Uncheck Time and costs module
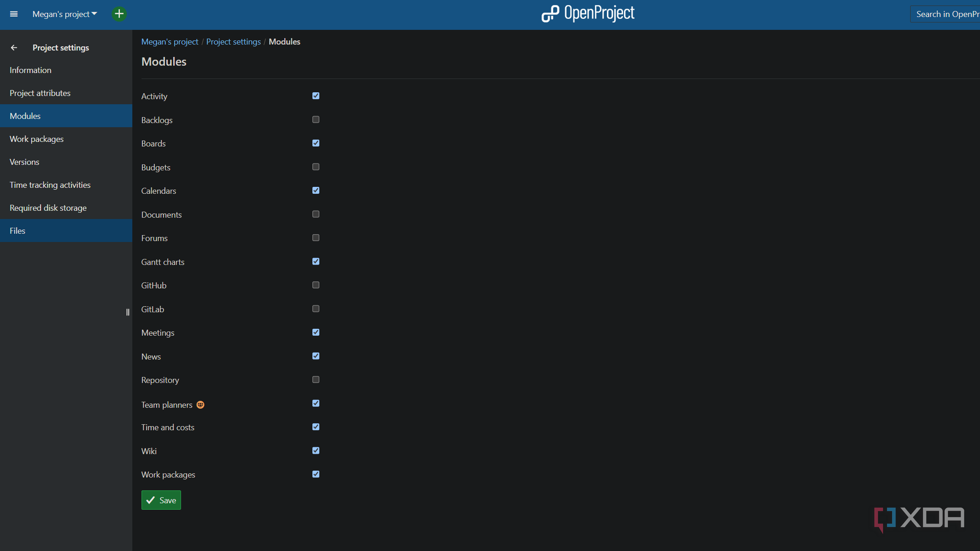Screen dimensions: 980x551 click(316, 427)
